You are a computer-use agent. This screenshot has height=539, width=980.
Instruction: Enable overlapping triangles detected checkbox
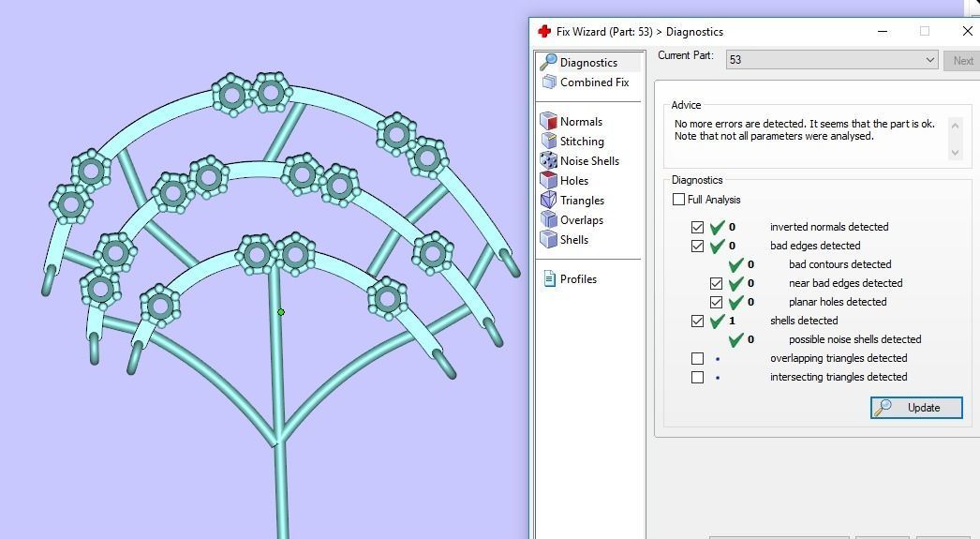point(697,358)
